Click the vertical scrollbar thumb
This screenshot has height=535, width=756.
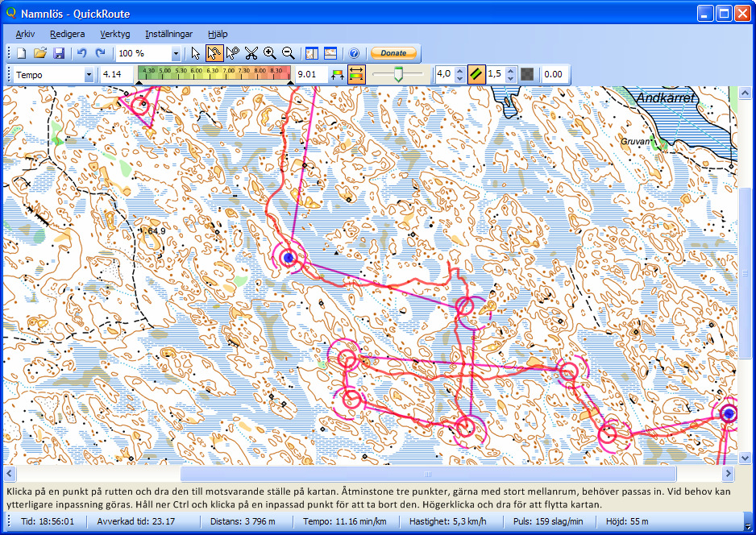(745, 272)
